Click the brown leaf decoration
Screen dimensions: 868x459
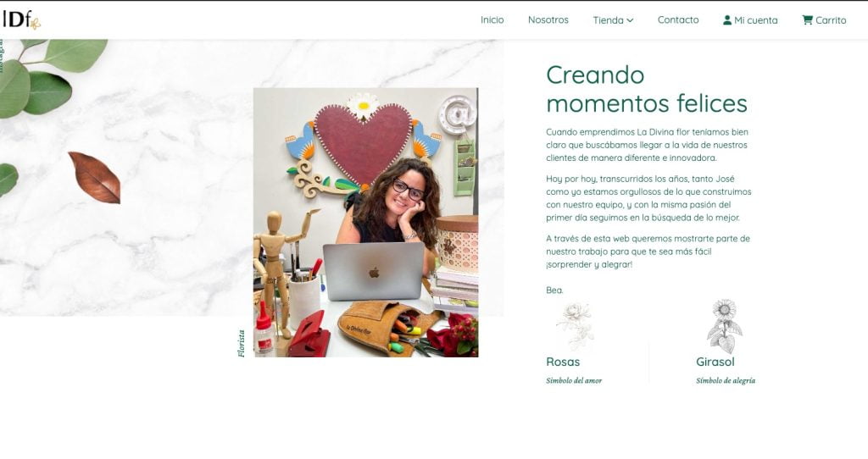point(95,178)
